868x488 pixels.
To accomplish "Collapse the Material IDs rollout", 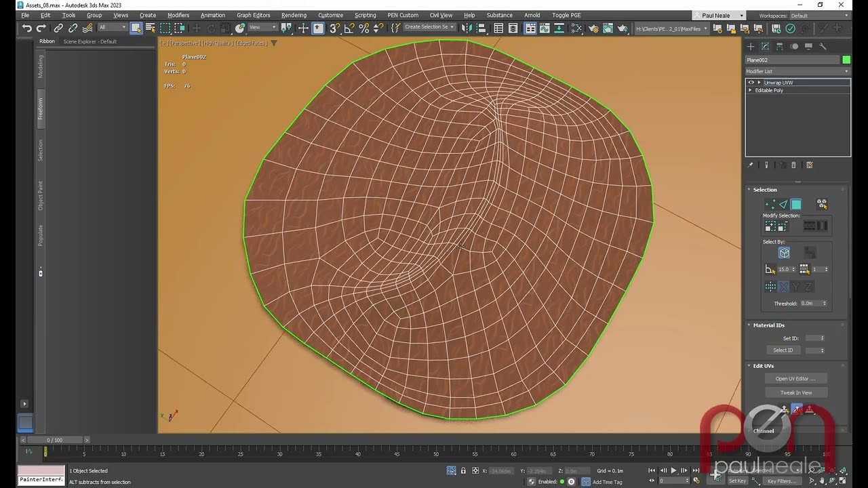I will click(x=768, y=325).
